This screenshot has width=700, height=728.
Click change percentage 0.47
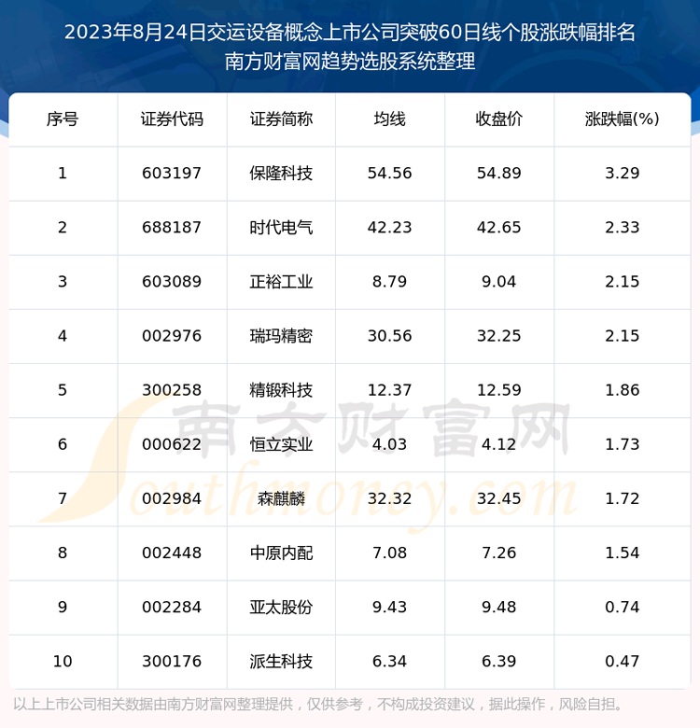[x=622, y=661]
